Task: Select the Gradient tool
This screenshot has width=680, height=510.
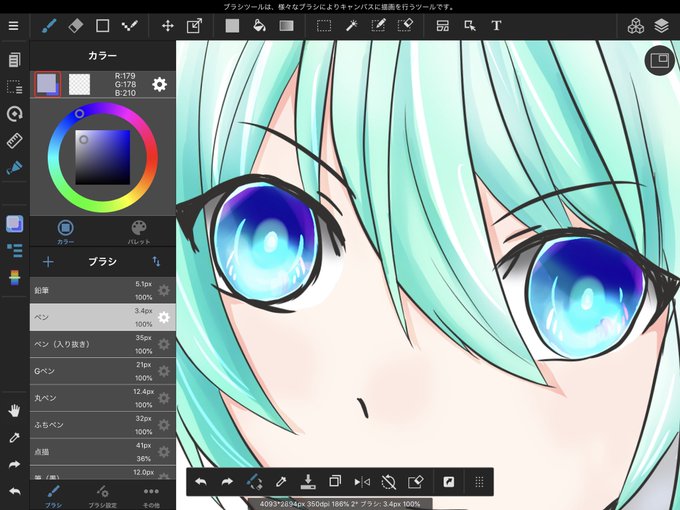Action: coord(286,26)
